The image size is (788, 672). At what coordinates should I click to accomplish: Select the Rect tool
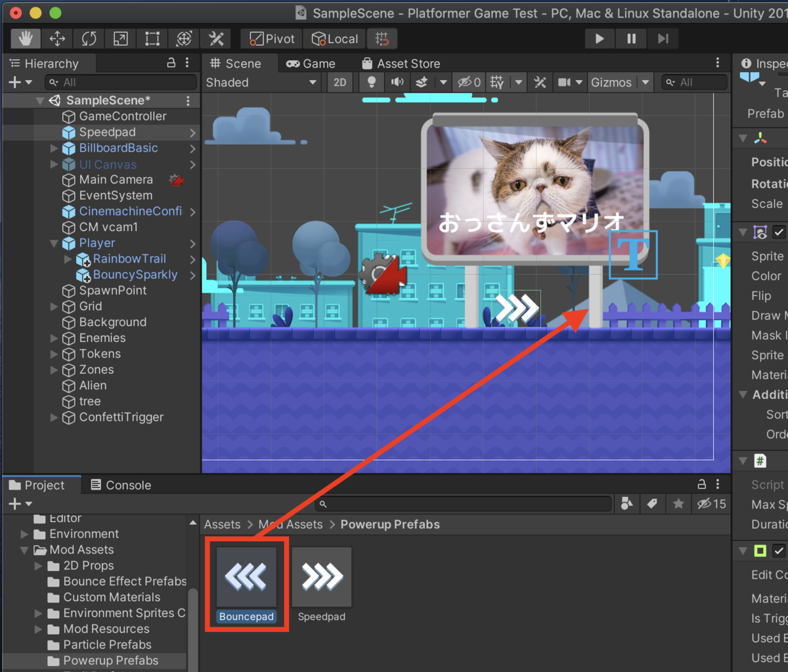click(x=152, y=39)
